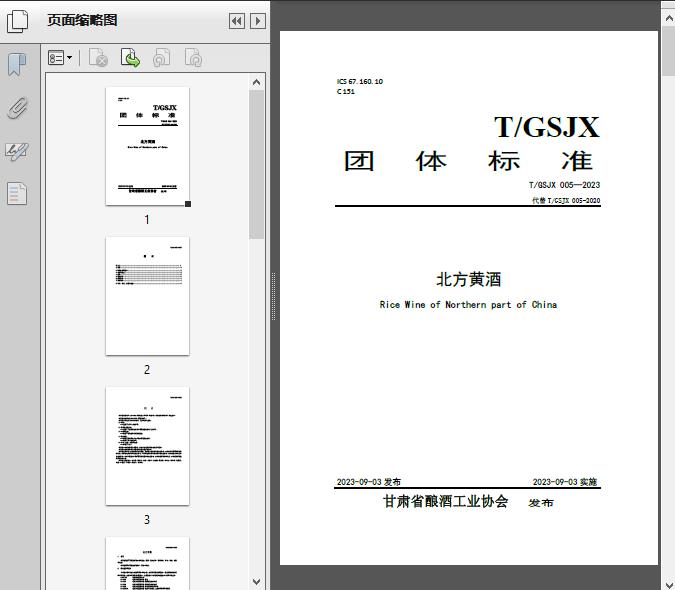The height and width of the screenshot is (590, 675).
Task: Click the page number 1 label
Action: (147, 219)
